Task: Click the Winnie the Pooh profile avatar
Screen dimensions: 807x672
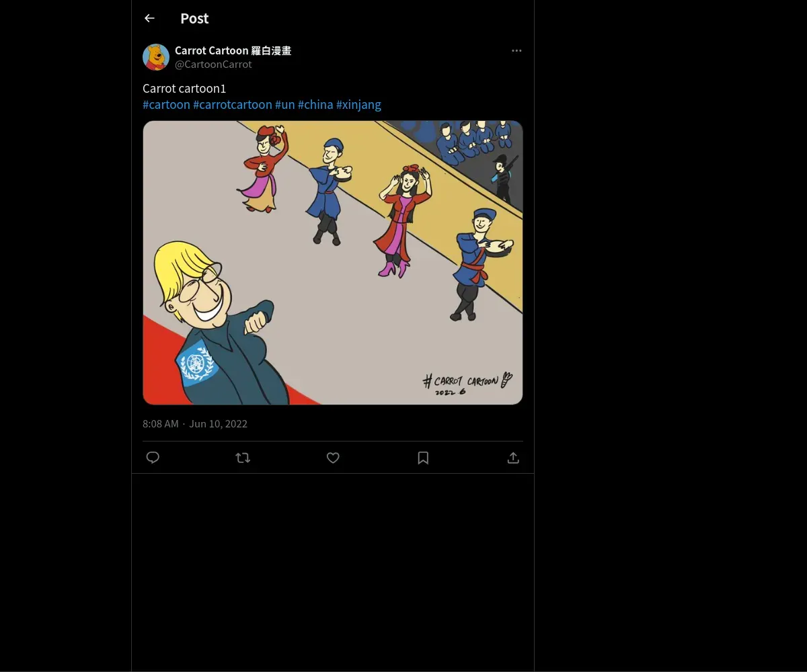Action: 156,57
